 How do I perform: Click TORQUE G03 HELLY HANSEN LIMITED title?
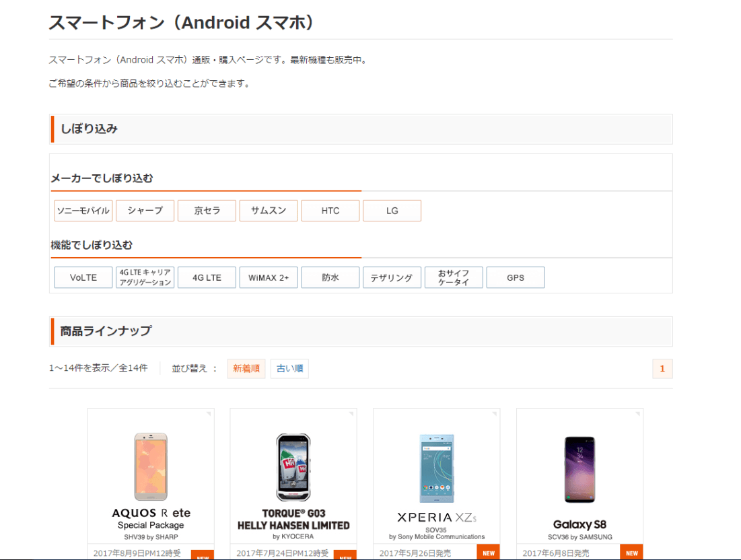[x=293, y=520]
